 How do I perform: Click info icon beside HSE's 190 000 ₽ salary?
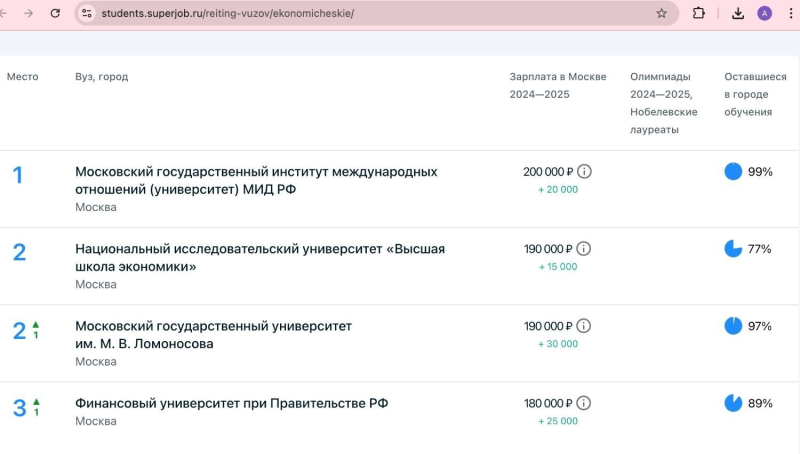585,249
